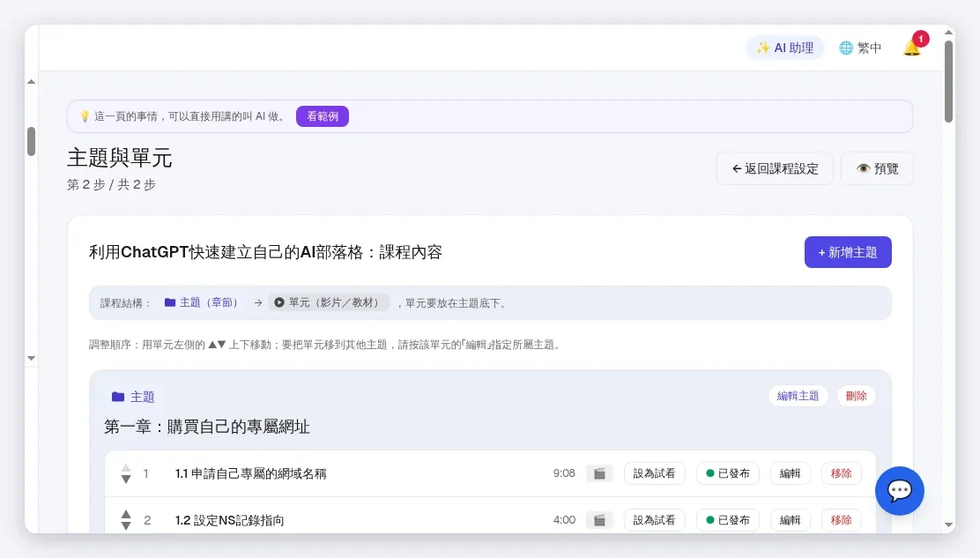Image resolution: width=980 pixels, height=558 pixels.
Task: Click the video icon on row 1.2
Action: [599, 520]
